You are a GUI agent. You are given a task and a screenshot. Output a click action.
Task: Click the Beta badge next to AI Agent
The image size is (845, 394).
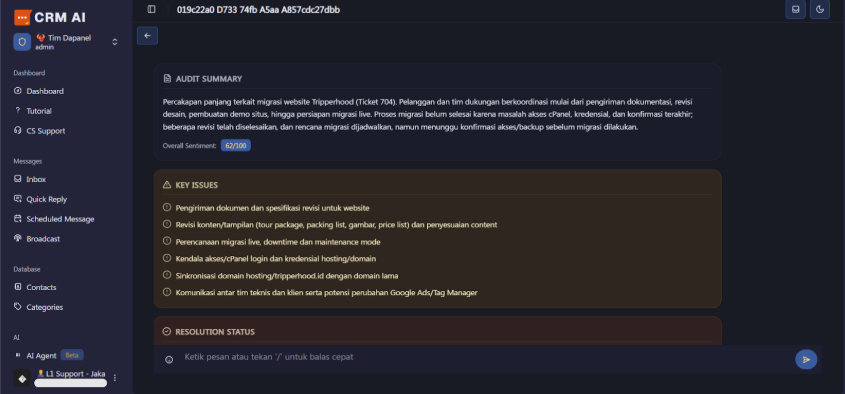point(72,356)
